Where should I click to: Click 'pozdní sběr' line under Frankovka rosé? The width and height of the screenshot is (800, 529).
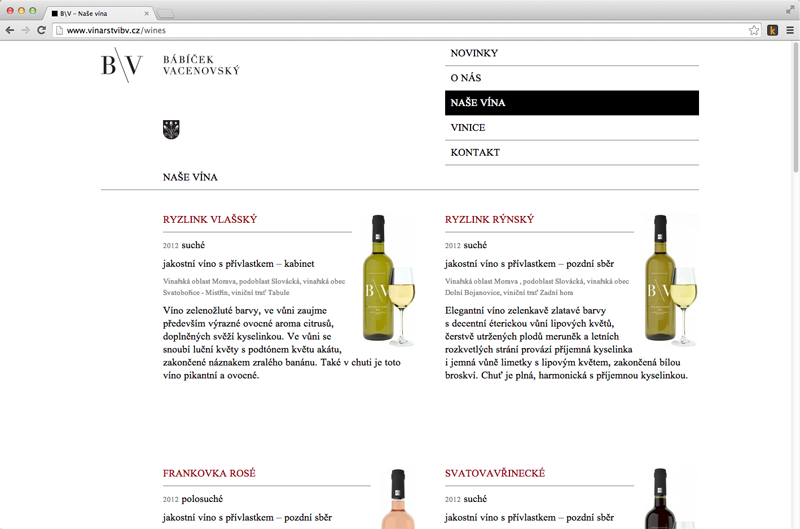point(247,518)
